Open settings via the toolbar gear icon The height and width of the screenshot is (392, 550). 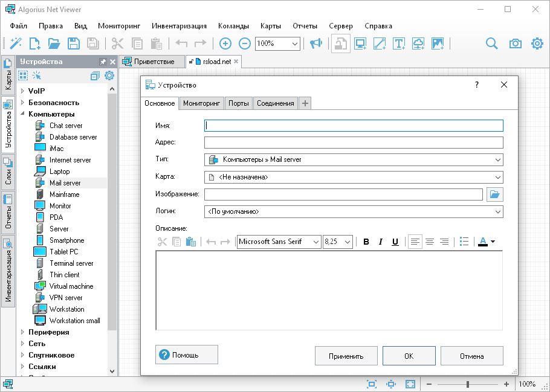coord(537,43)
